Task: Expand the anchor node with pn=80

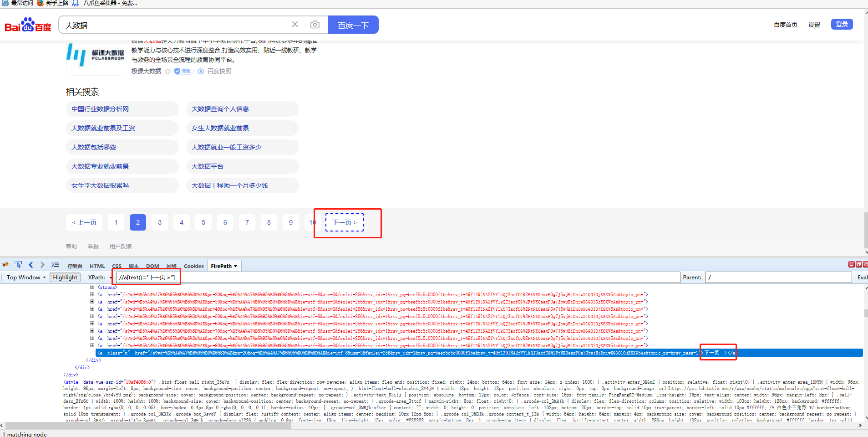Action: [x=92, y=338]
